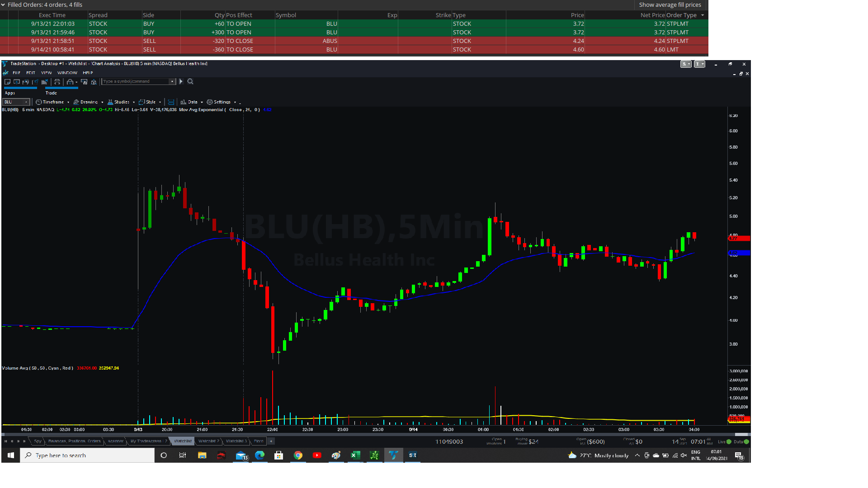Viewport: 868px width, 488px height.
Task: Add a new workspace tab with plus
Action: coord(271,441)
